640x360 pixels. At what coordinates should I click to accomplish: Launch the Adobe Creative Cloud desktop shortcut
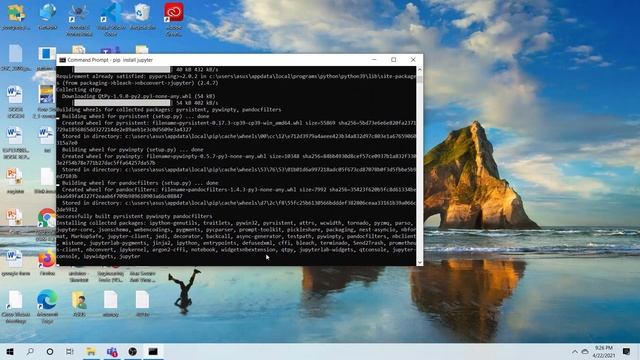[x=174, y=18]
